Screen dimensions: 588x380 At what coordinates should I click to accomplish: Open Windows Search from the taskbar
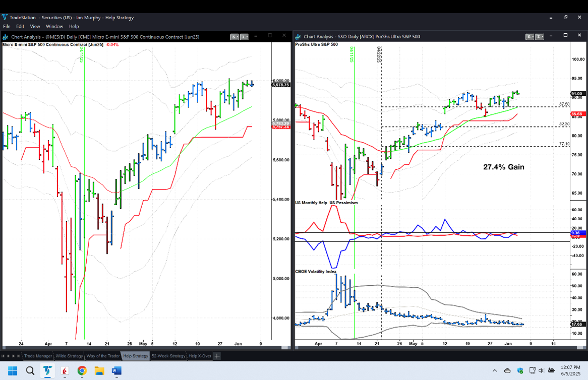(30, 371)
